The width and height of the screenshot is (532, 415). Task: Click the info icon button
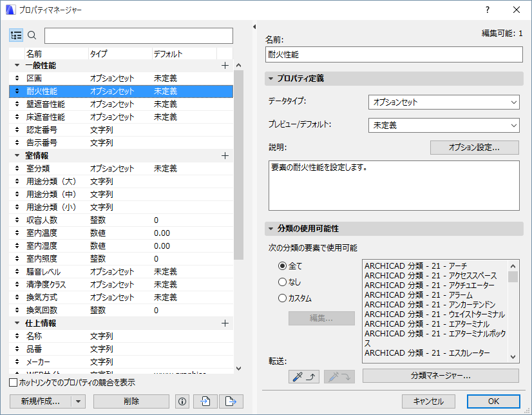pyautogui.click(x=182, y=401)
